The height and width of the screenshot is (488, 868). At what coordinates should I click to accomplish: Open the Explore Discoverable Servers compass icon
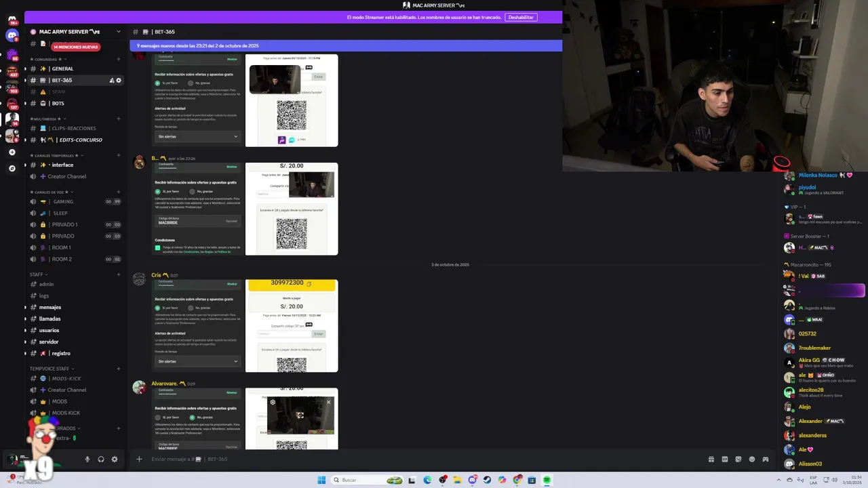[x=12, y=168]
